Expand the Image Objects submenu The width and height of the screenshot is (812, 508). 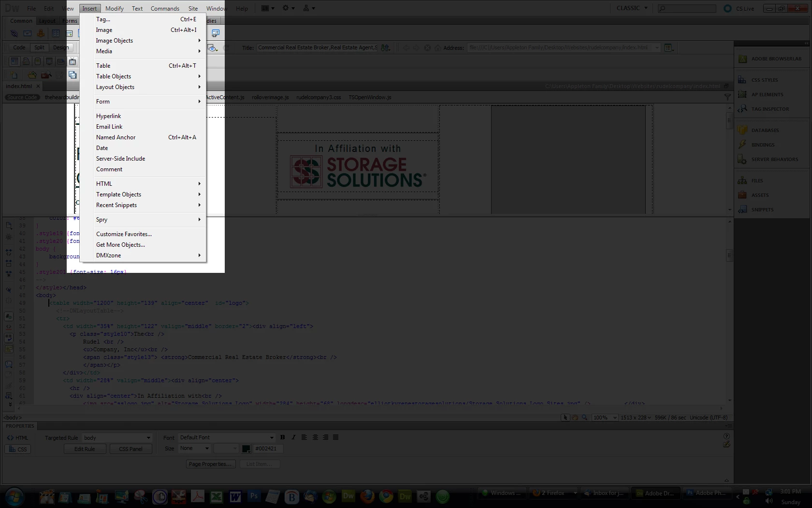(149, 41)
